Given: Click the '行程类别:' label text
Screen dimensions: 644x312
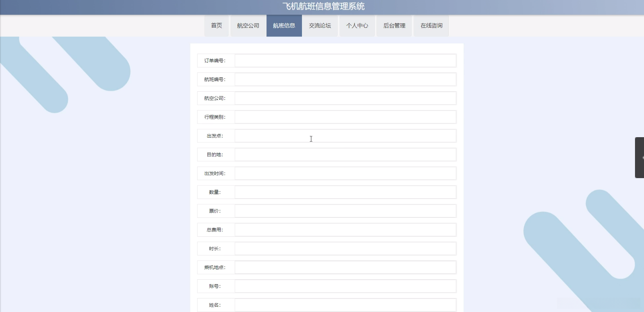Looking at the screenshot, I should tap(215, 117).
